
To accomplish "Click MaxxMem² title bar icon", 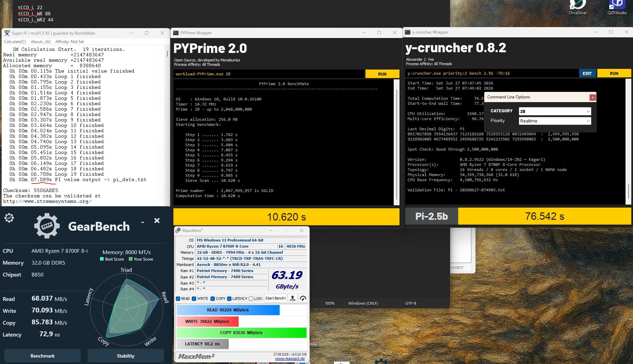I will 178,230.
